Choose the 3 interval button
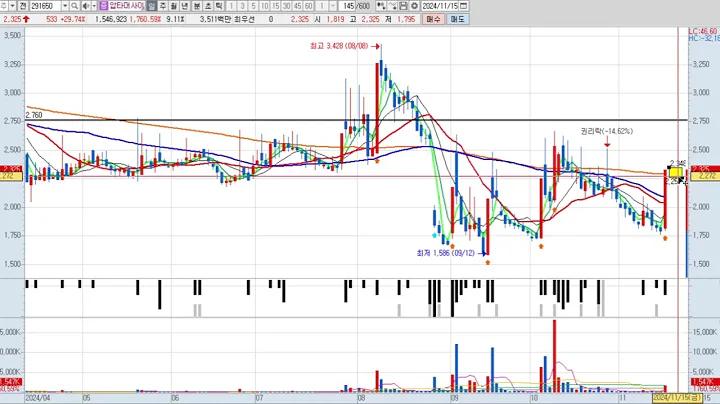This screenshot has height=404, width=720. [242, 6]
